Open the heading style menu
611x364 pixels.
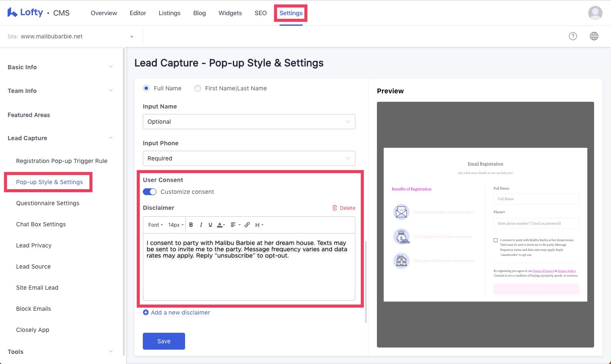pos(259,225)
